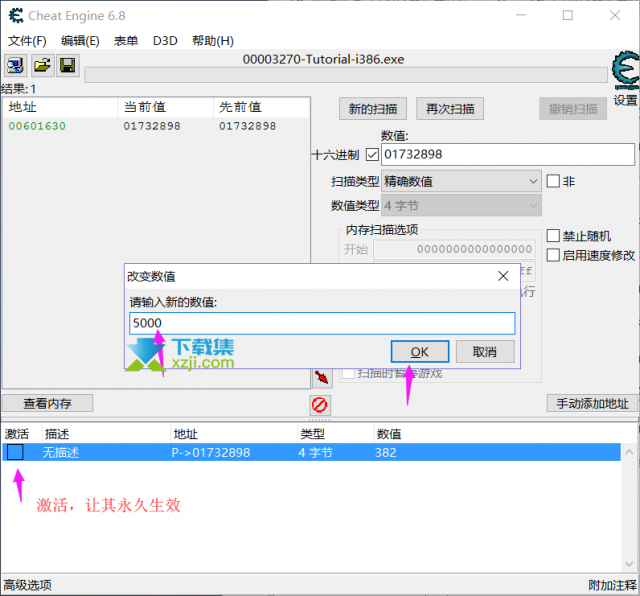
Task: Click the value 382 in address list
Action: (386, 453)
